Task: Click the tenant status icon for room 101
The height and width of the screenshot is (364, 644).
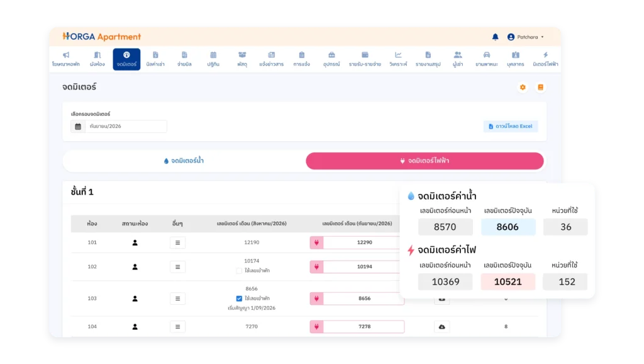Action: pos(135,242)
